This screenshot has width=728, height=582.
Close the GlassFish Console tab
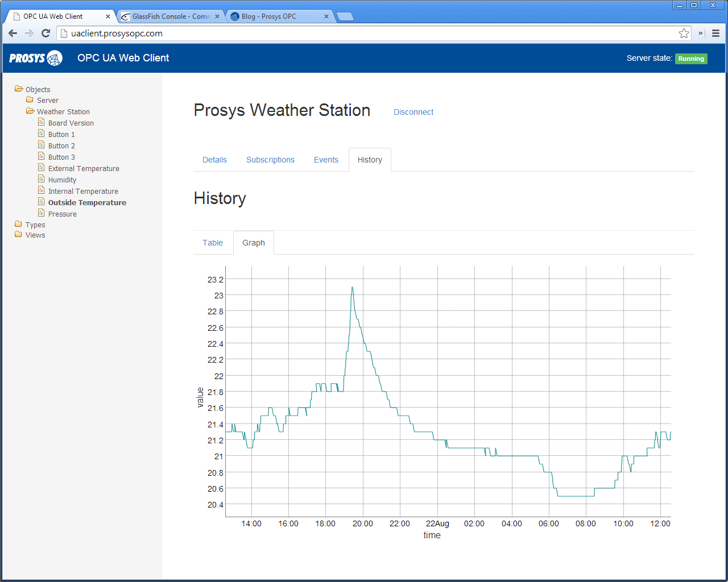217,16
